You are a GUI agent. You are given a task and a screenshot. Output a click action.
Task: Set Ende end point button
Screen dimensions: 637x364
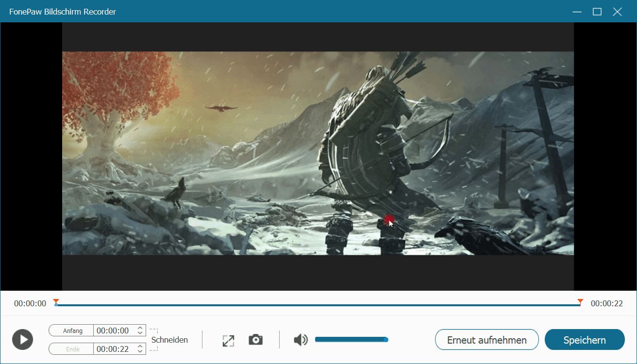(71, 349)
